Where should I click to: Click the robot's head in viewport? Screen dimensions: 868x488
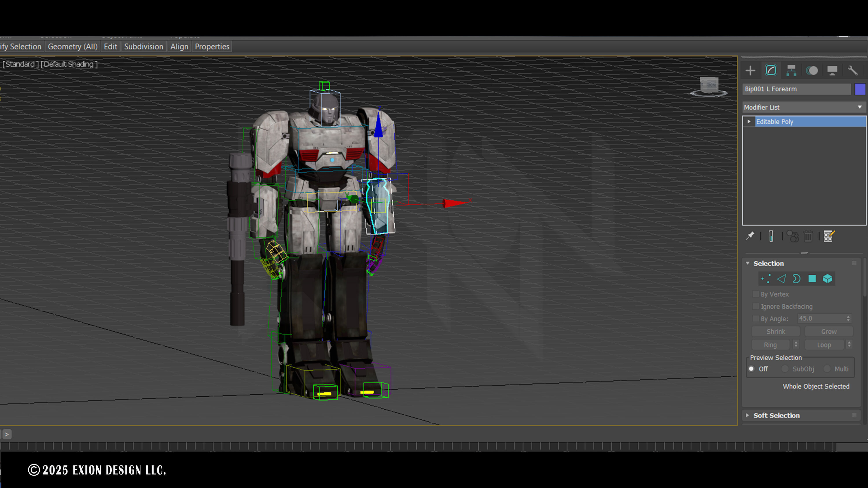325,108
